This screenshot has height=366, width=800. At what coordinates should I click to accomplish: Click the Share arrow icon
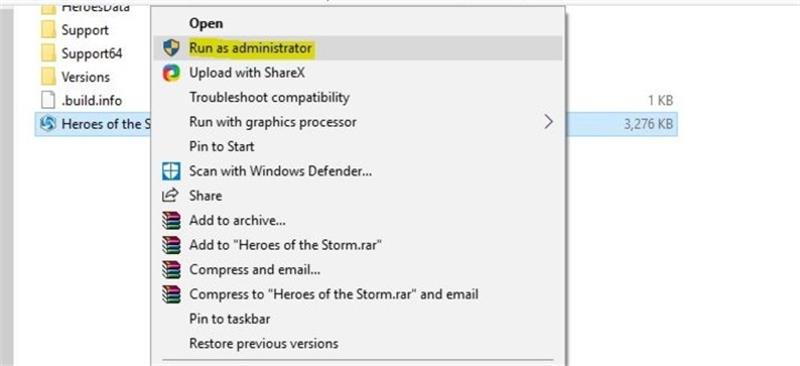click(x=170, y=196)
